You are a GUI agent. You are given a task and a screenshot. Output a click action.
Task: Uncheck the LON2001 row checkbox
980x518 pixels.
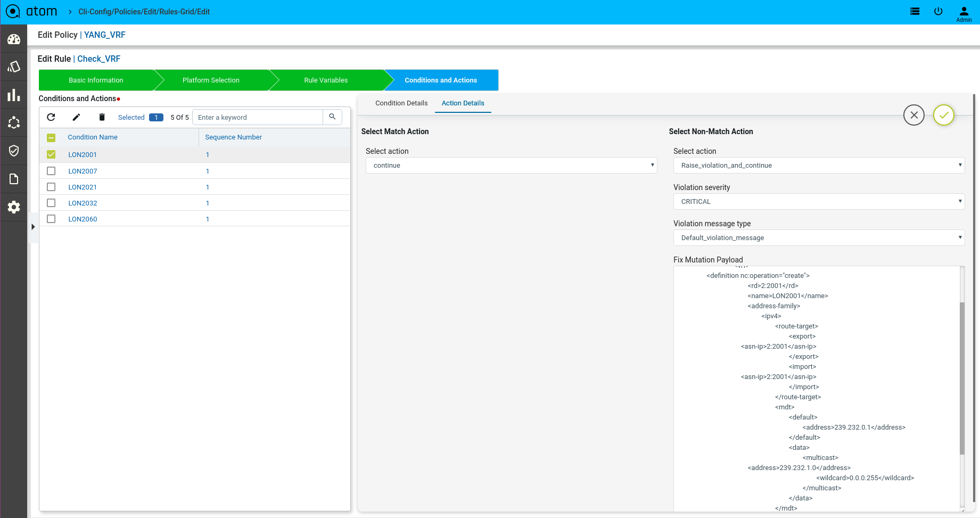point(51,154)
